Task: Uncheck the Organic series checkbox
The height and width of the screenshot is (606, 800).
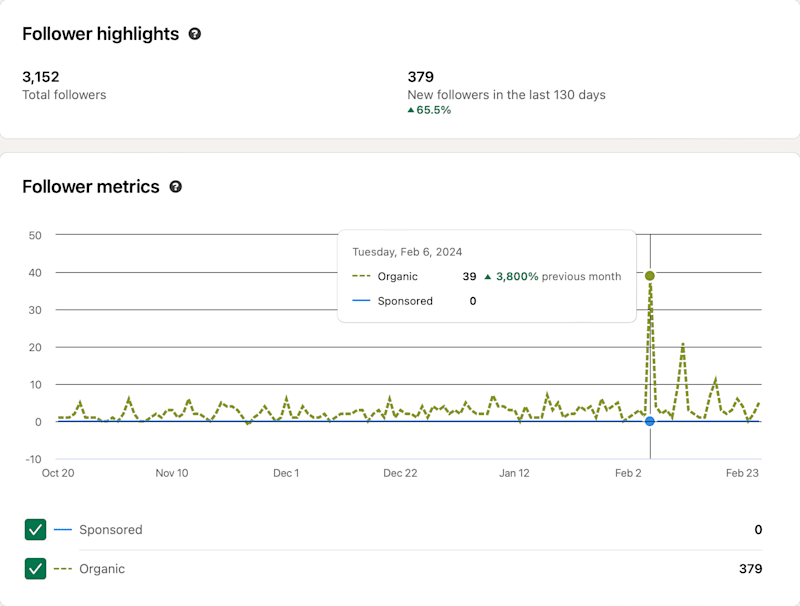Action: tap(35, 569)
